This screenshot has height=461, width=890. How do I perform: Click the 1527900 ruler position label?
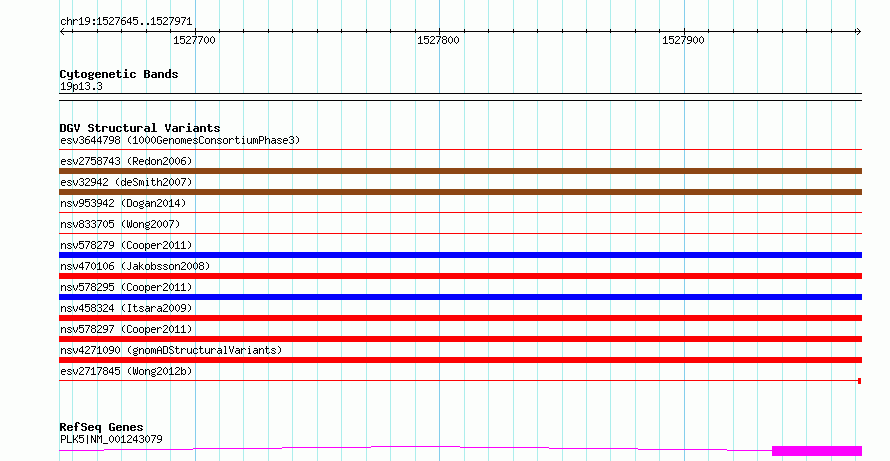click(683, 40)
